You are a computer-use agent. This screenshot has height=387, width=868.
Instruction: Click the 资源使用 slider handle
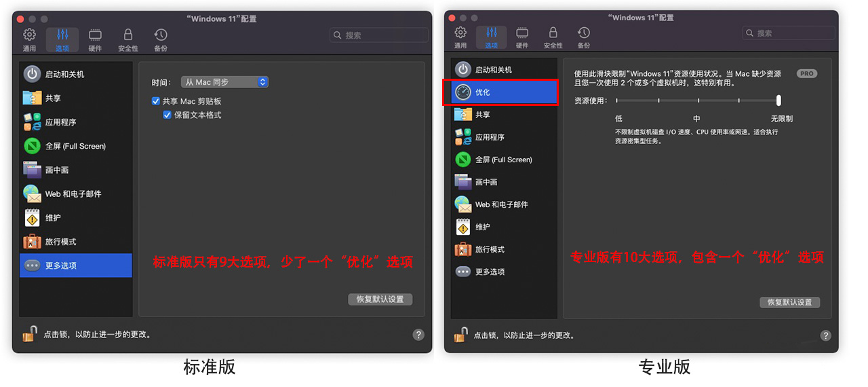[778, 100]
